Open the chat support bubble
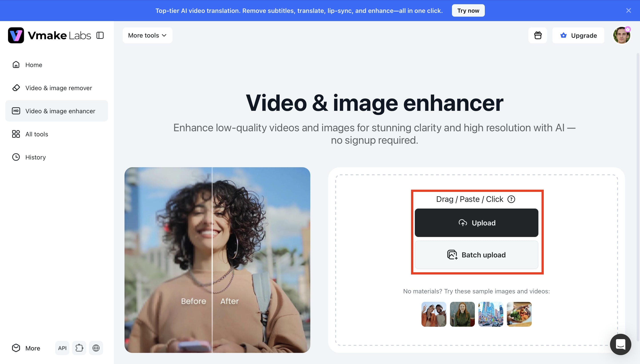This screenshot has height=364, width=640. (x=620, y=344)
